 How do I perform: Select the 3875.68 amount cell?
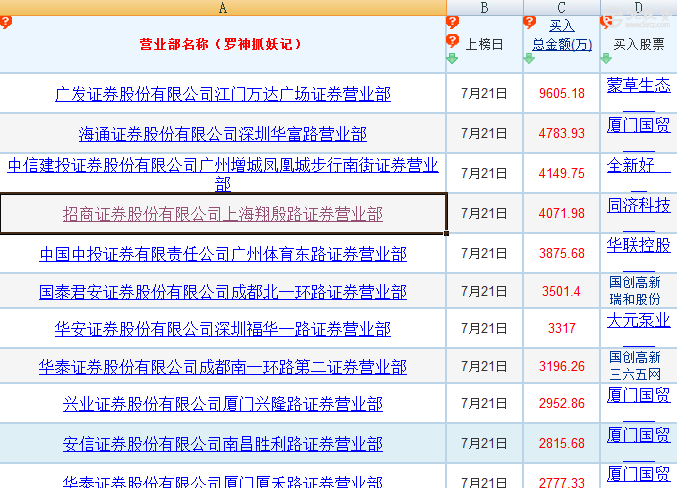tap(562, 253)
